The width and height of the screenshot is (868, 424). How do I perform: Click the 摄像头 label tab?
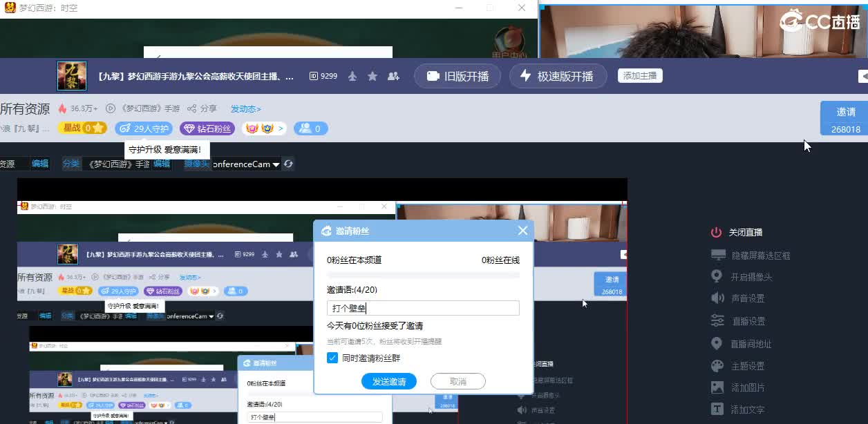click(x=196, y=164)
